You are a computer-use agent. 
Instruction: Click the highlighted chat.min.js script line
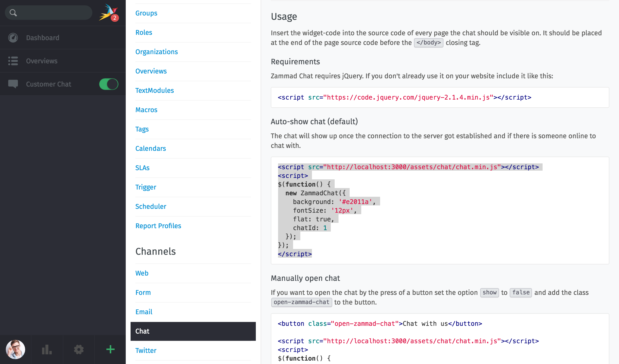(x=408, y=167)
